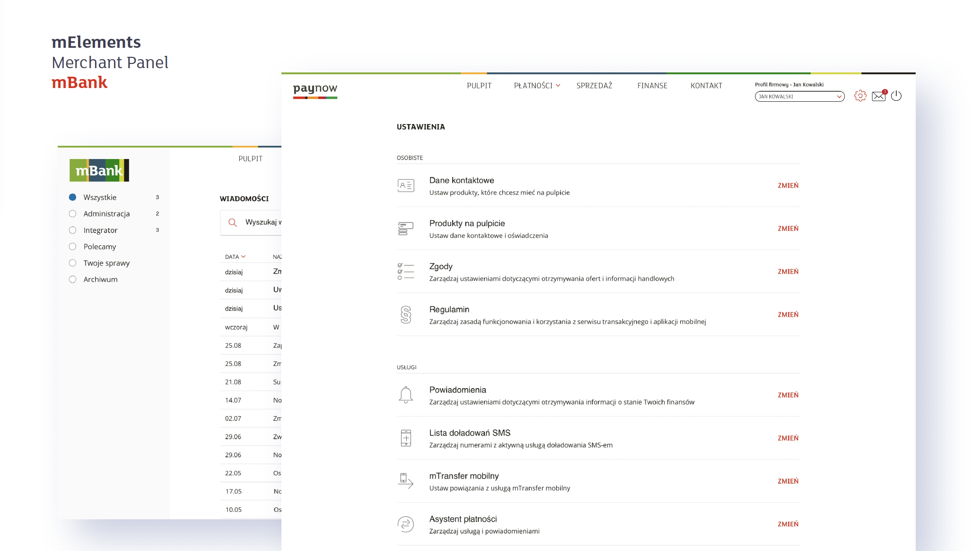980x551 pixels.
Task: Click the Dane kontaktowe card icon
Action: [x=406, y=186]
